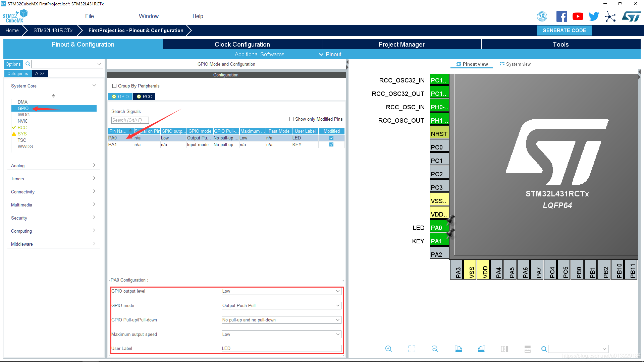Toggle the Modified checkbox for PA0

tap(331, 138)
